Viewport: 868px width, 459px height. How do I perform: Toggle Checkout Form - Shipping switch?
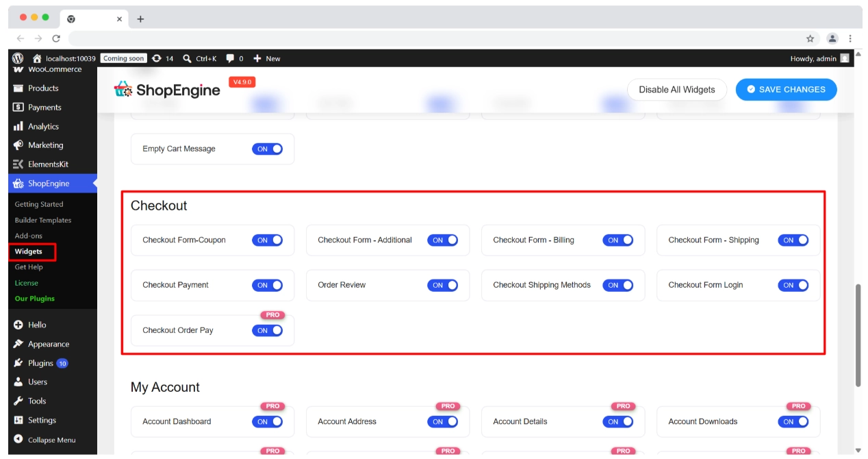click(x=793, y=240)
